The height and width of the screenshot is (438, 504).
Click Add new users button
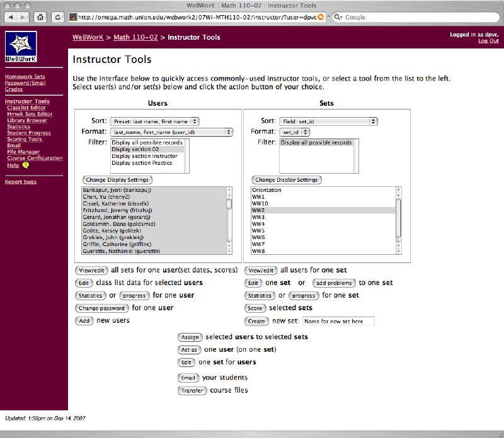pos(84,320)
